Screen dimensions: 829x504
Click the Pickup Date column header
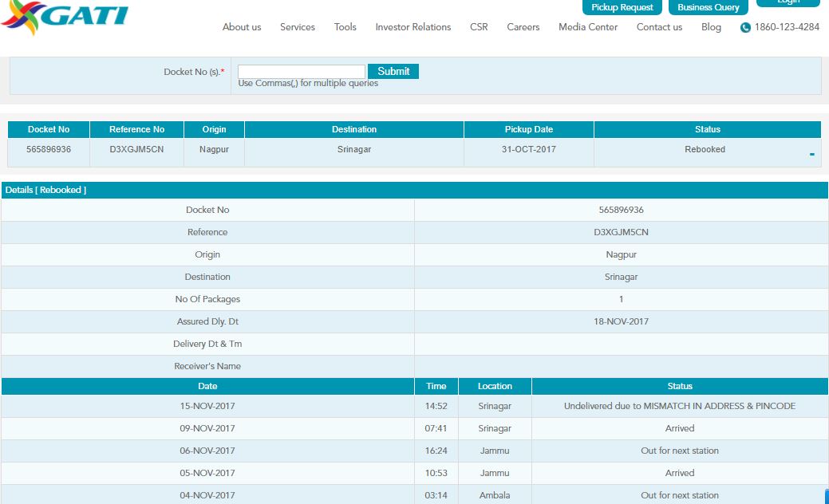coord(528,129)
